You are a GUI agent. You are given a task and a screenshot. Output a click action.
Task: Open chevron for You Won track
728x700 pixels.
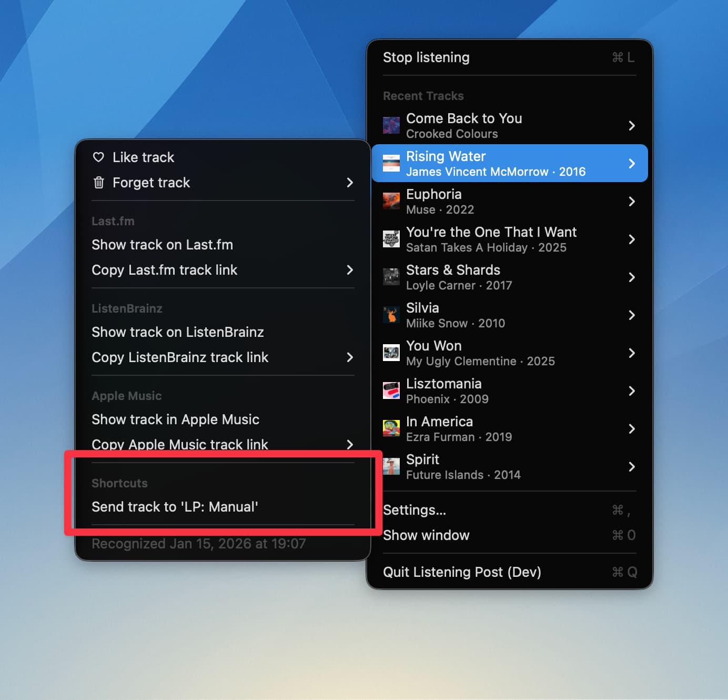click(x=632, y=353)
